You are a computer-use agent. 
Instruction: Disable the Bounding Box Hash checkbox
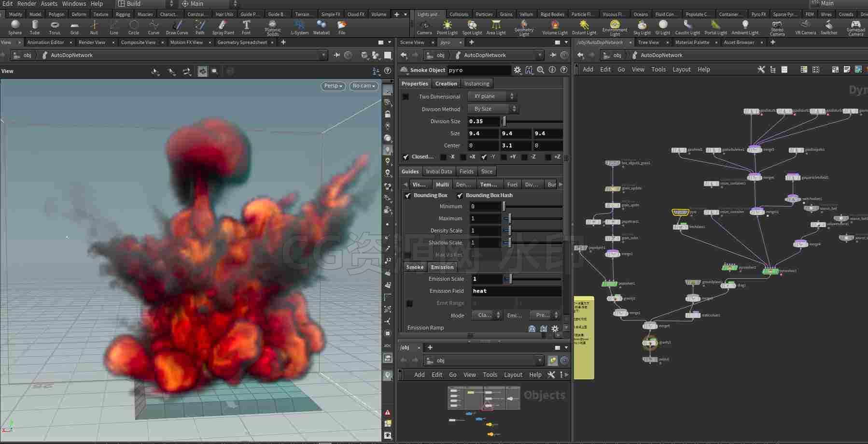[460, 196]
